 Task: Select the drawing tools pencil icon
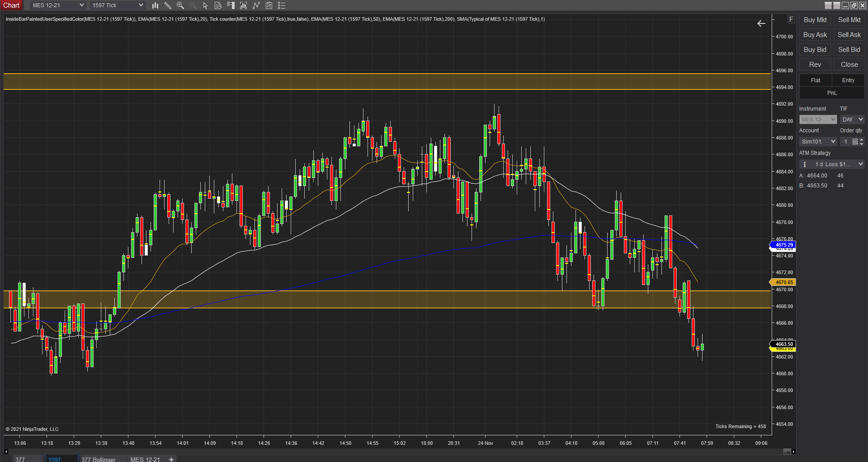tap(168, 5)
